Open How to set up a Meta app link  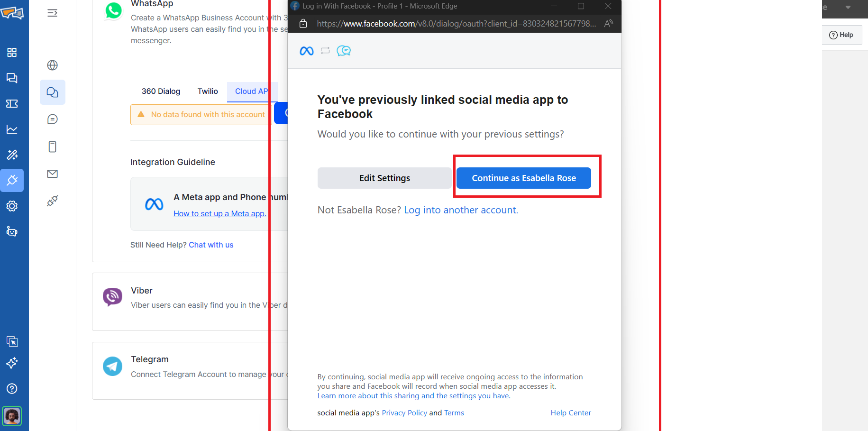(x=220, y=213)
